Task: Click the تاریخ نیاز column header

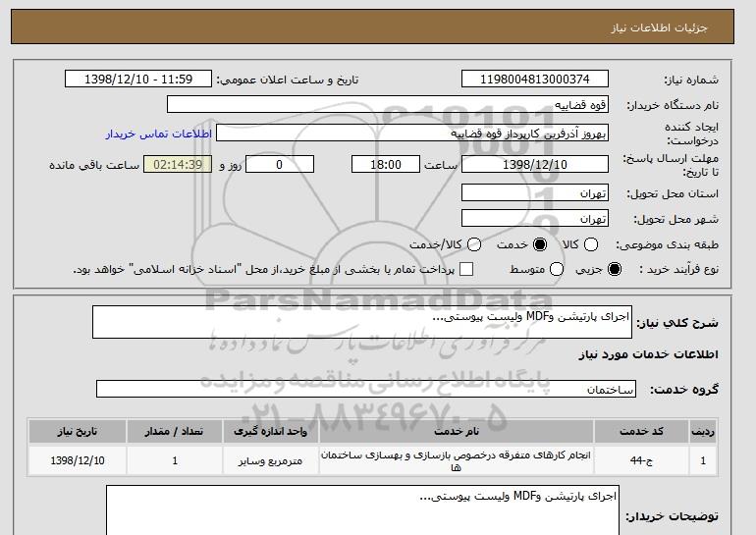Action: tap(78, 431)
